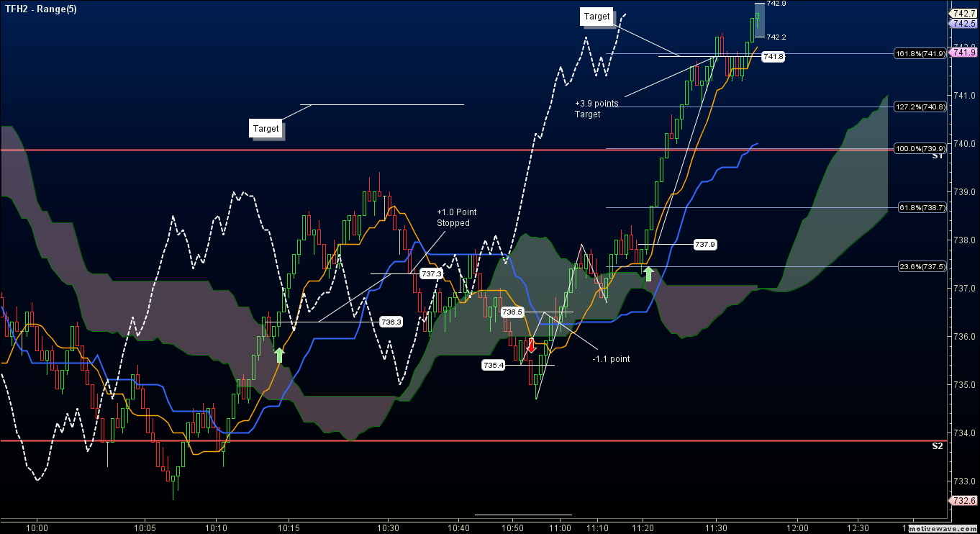980x534 pixels.
Task: Click the 738.0 price axis value
Action: [x=964, y=240]
